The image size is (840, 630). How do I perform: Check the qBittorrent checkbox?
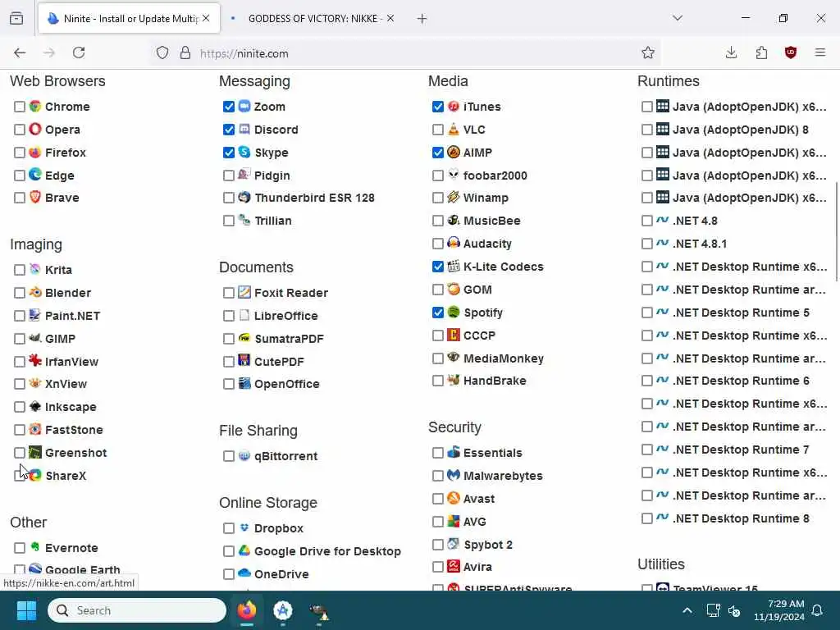point(229,456)
